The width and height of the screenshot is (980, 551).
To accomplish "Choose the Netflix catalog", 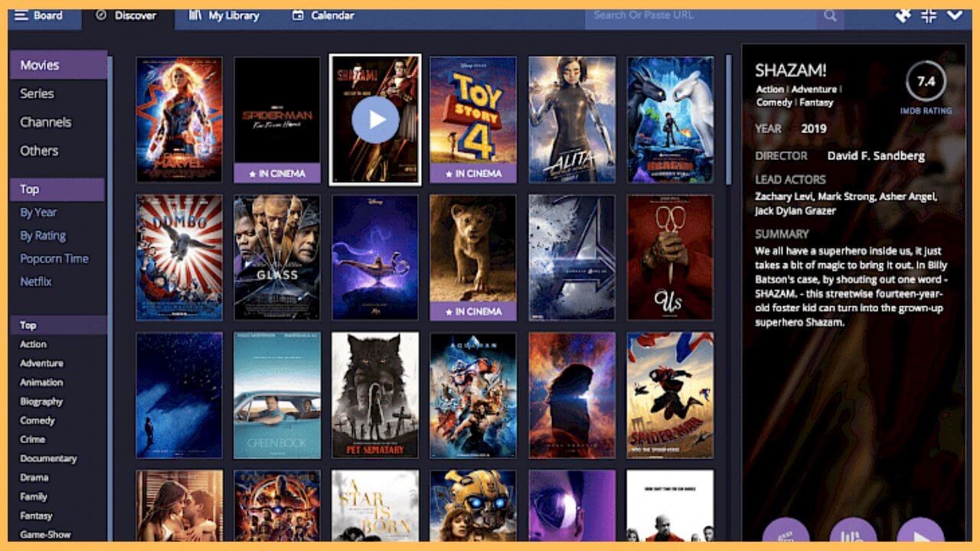I will tap(36, 282).
